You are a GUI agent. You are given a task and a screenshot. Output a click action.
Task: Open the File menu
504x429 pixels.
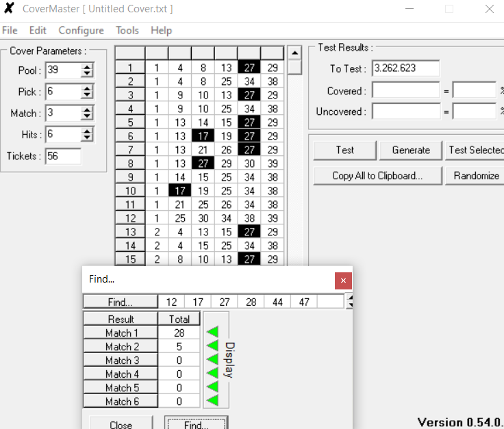click(x=10, y=31)
